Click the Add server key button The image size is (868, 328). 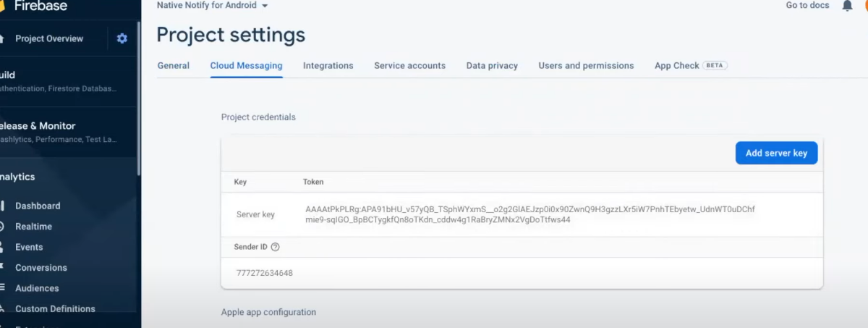pos(776,153)
